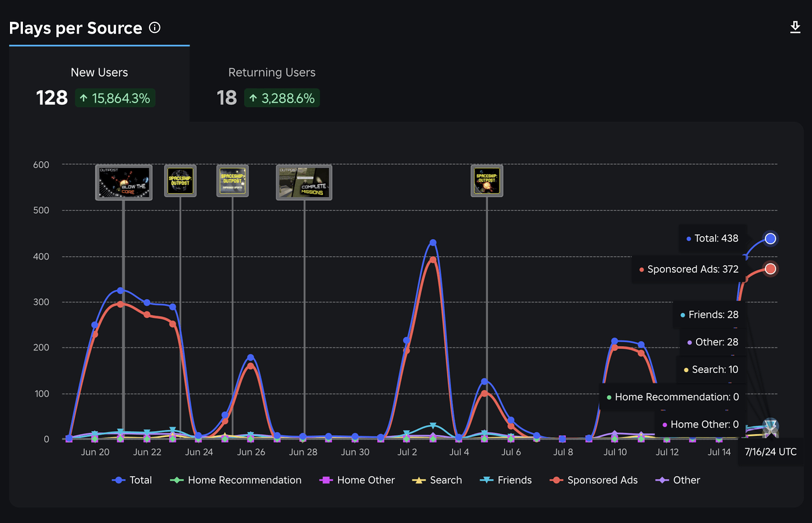
Task: Click the Total point on Jul 10
Action: 615,342
